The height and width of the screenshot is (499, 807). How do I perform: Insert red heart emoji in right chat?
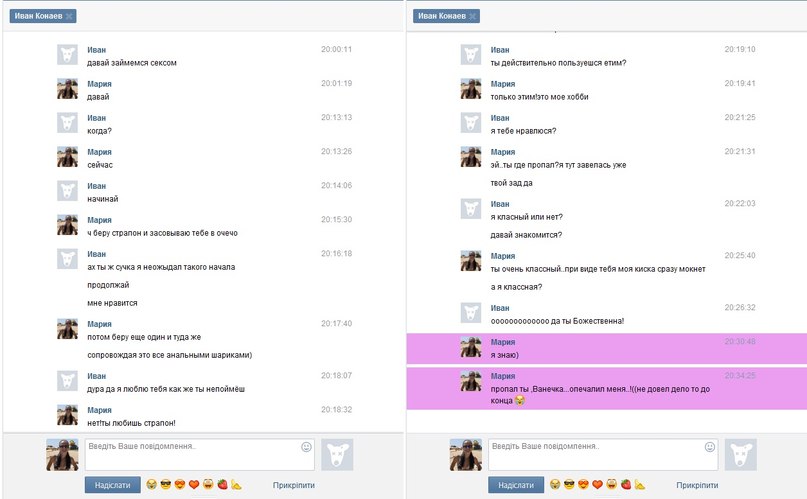[x=597, y=484]
